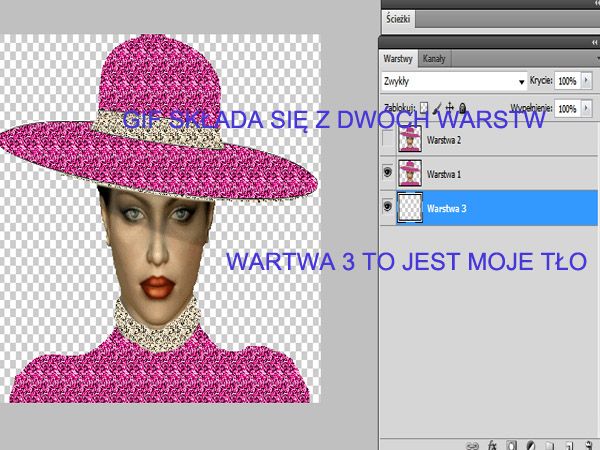Switch to the Kanały tab

(x=434, y=59)
